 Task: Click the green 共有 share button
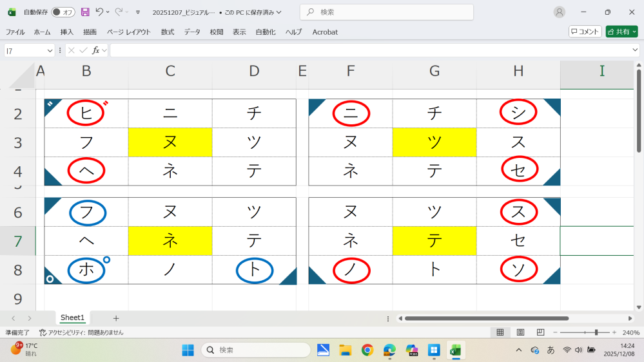(x=621, y=32)
